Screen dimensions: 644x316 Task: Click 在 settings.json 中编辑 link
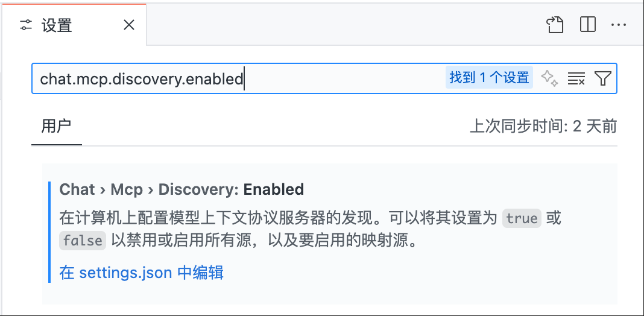point(141,273)
